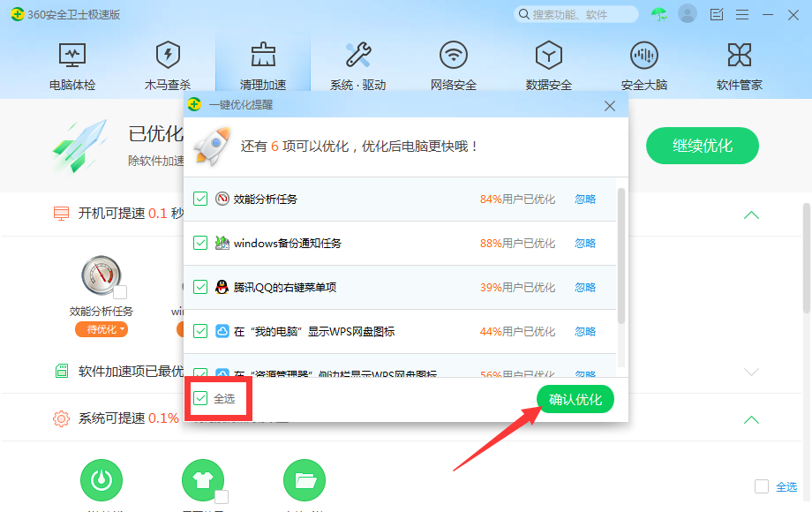Open the 网络安全 section
The width and height of the screenshot is (812, 512).
point(453,67)
